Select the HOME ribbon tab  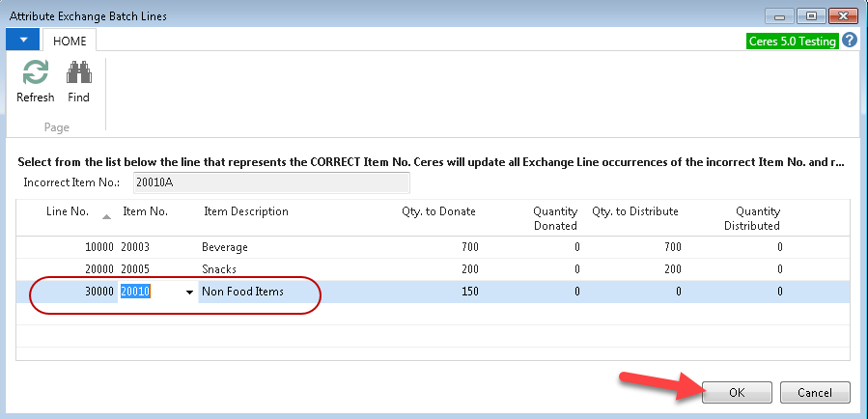point(70,42)
